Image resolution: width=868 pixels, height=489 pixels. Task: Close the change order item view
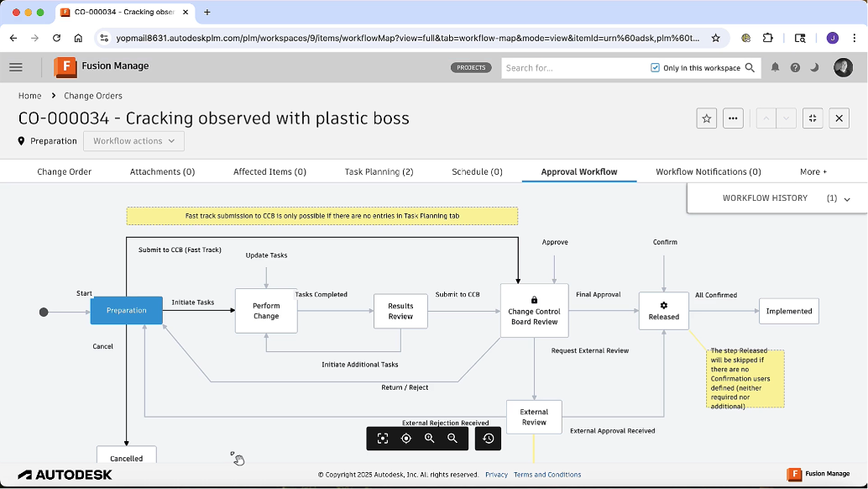[x=839, y=118]
